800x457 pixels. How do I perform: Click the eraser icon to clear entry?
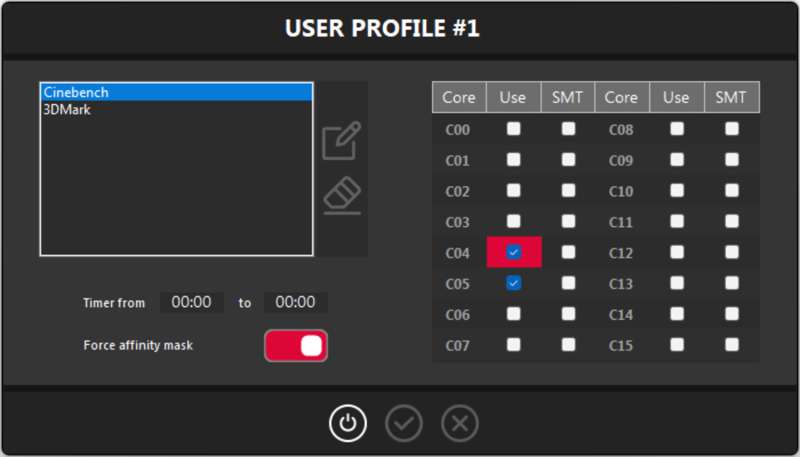(342, 196)
